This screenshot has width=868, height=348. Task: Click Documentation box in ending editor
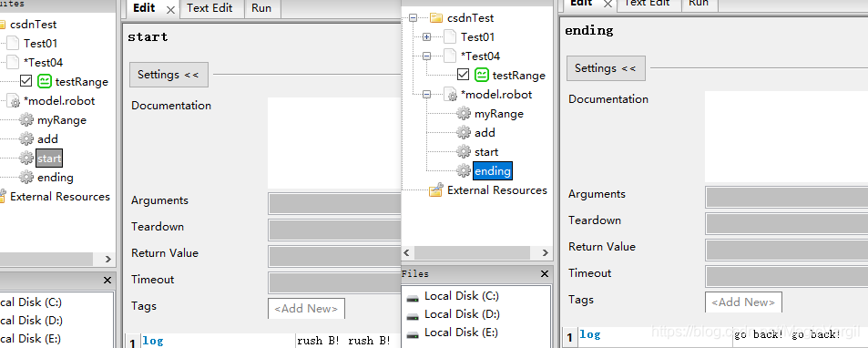(787, 137)
